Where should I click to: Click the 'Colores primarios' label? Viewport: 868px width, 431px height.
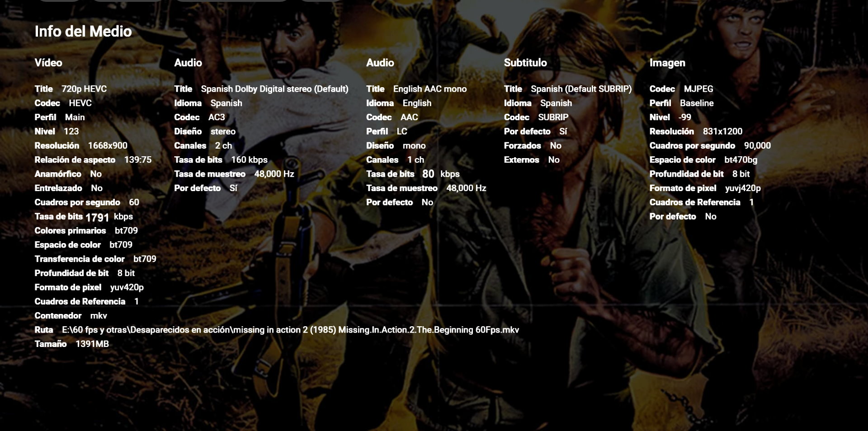[70, 230]
